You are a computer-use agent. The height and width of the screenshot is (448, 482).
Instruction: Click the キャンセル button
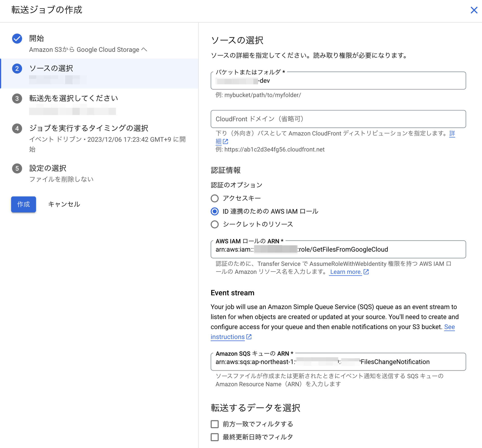tap(64, 204)
